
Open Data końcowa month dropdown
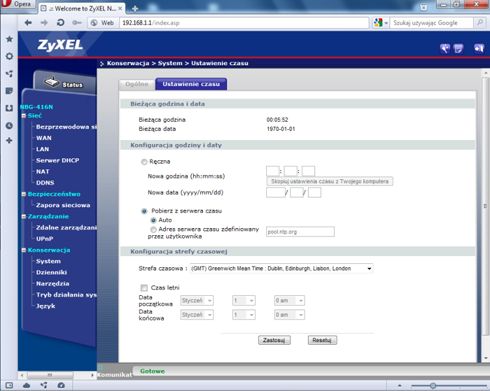pos(197,315)
